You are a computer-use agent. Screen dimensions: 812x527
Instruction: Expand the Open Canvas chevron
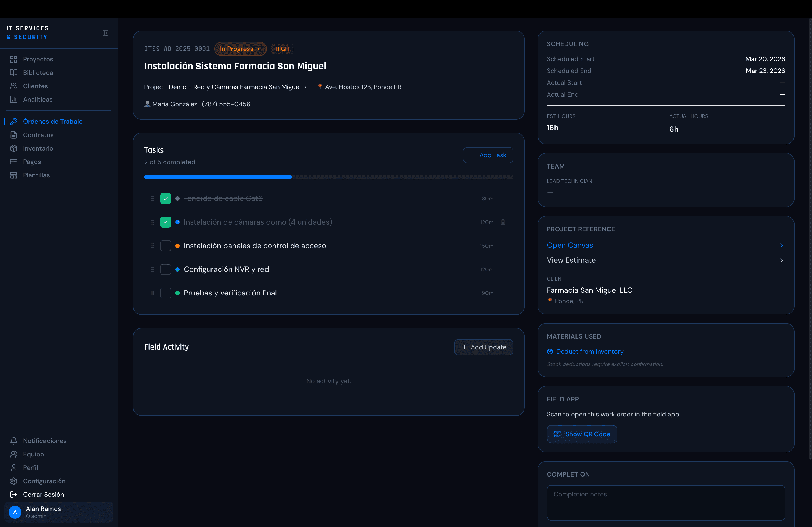click(x=782, y=245)
